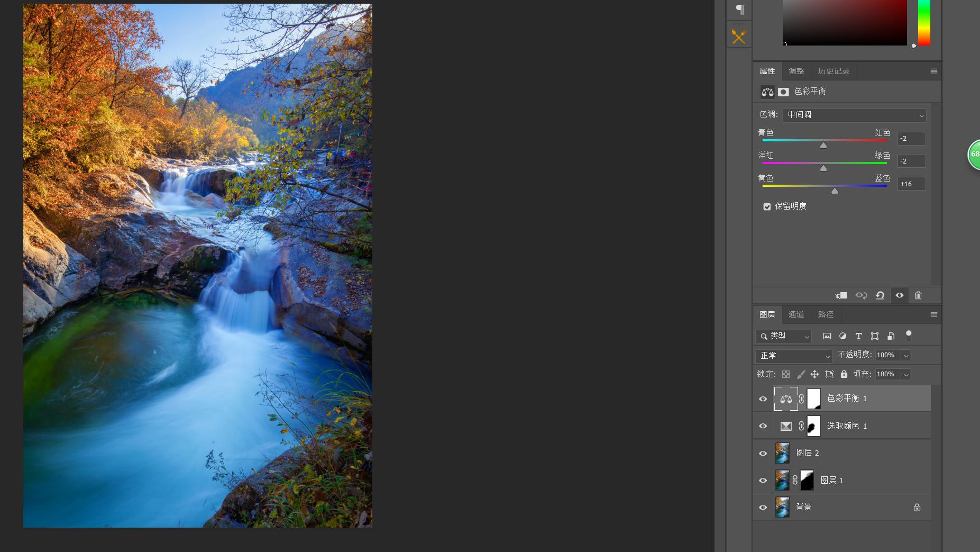Click color balance icon on 色彩平衡 1 layer
The image size is (980, 552).
(786, 399)
